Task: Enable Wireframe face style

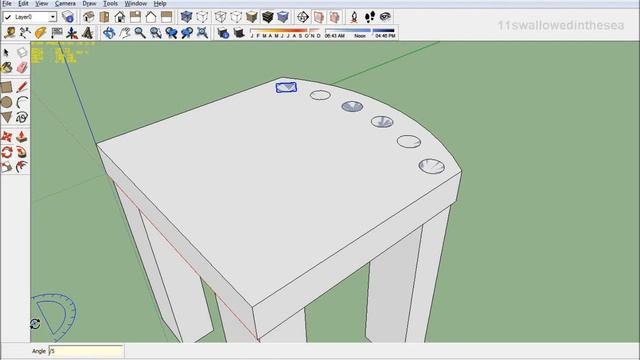Action: pos(221,17)
